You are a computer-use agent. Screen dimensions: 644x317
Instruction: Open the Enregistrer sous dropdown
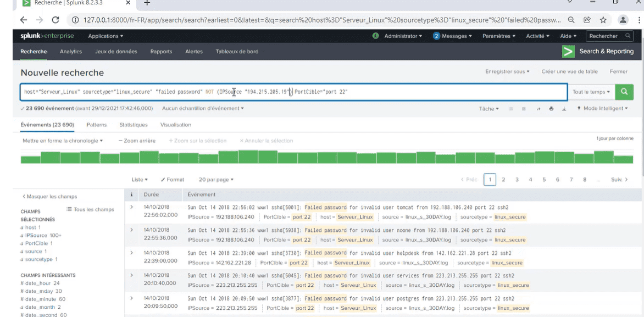click(x=507, y=71)
